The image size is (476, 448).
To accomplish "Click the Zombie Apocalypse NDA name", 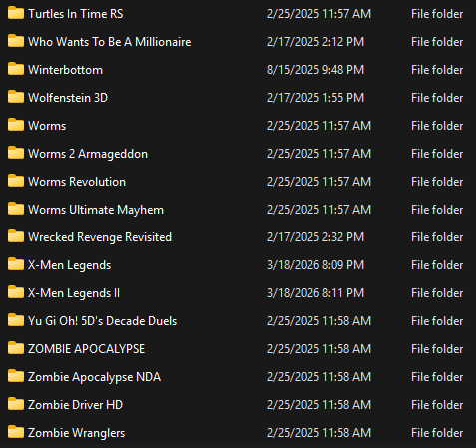I will [x=95, y=377].
